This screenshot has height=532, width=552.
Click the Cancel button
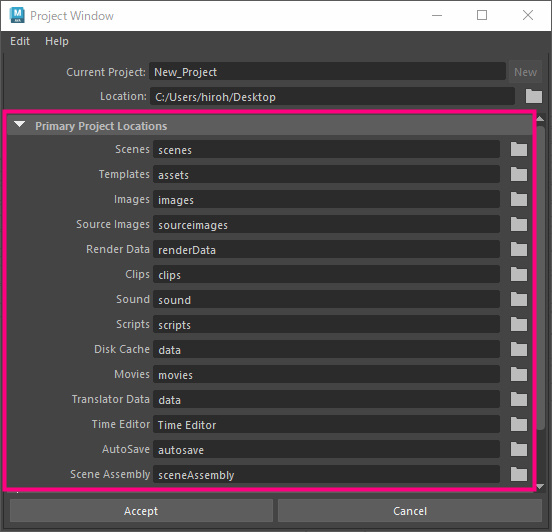[410, 511]
